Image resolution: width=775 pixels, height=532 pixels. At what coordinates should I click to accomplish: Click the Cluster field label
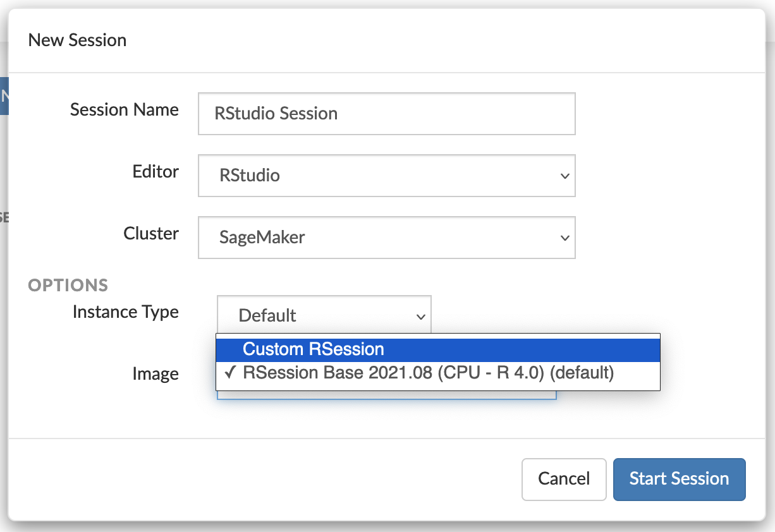click(151, 234)
